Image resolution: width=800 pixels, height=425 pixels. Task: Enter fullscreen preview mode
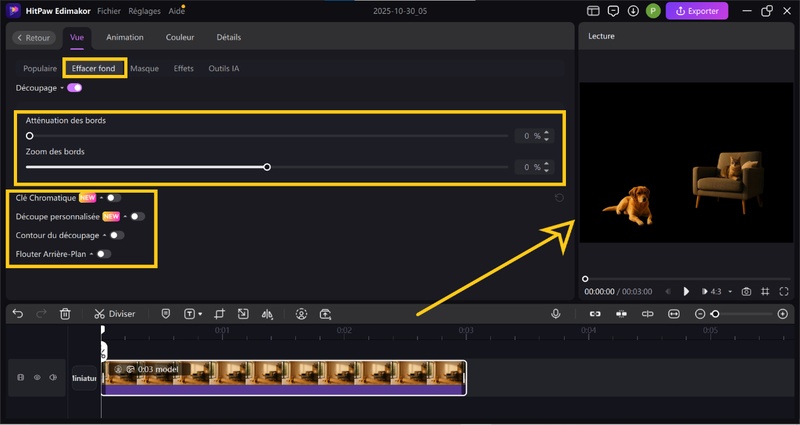[x=784, y=291]
